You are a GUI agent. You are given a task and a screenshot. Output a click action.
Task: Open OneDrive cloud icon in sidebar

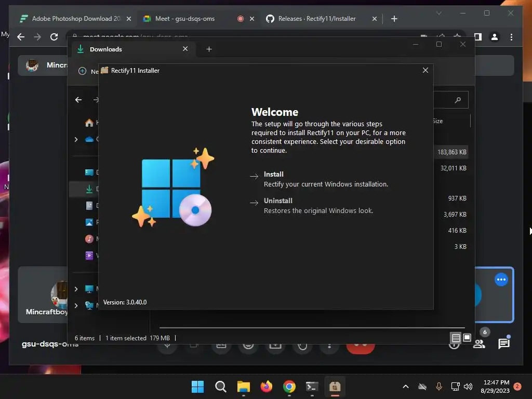89,139
